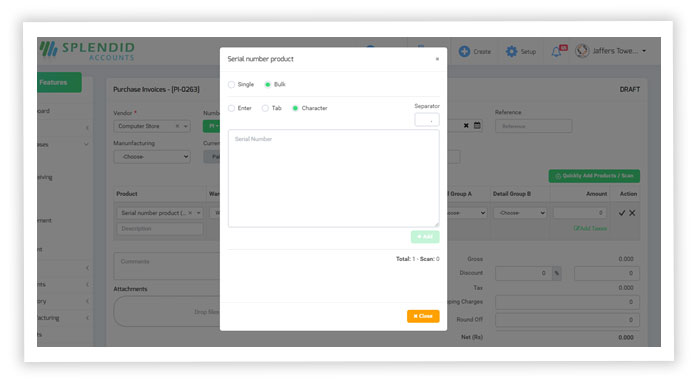Open the date calendar icon

[x=477, y=126]
